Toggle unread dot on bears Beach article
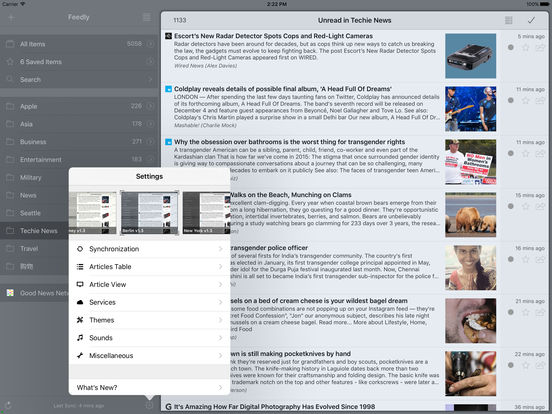The image size is (552, 414). pyautogui.click(x=511, y=206)
